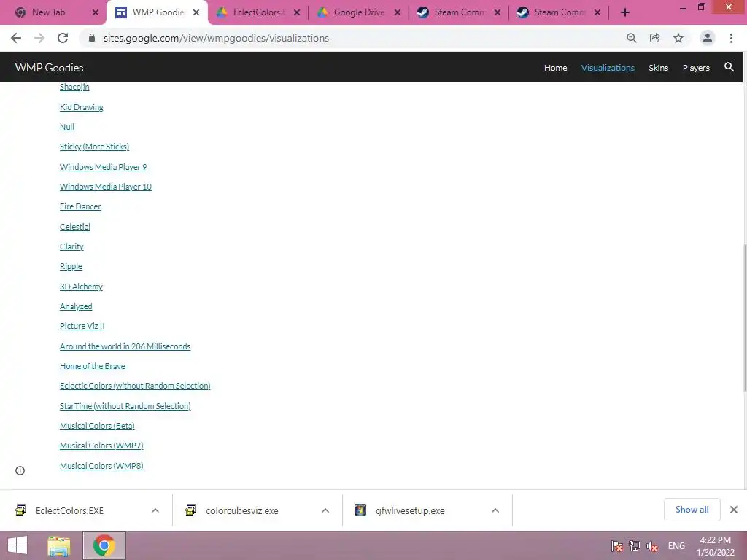
Task: Open a new tab with the plus button
Action: pyautogui.click(x=625, y=12)
